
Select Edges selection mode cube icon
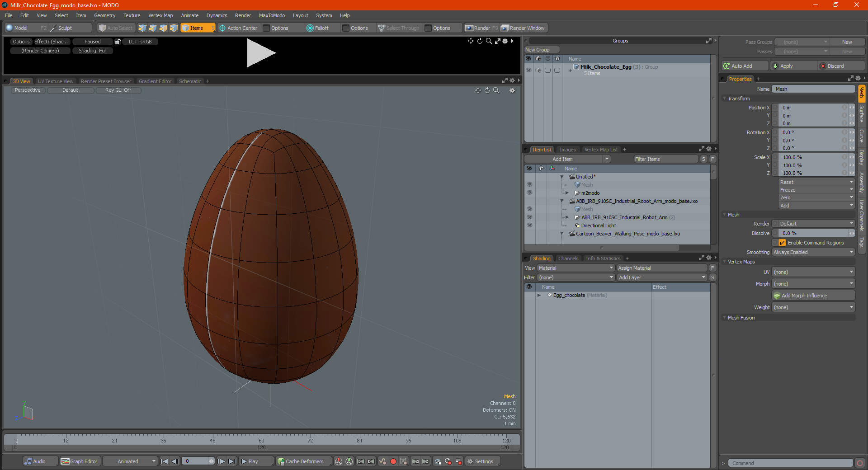click(153, 28)
